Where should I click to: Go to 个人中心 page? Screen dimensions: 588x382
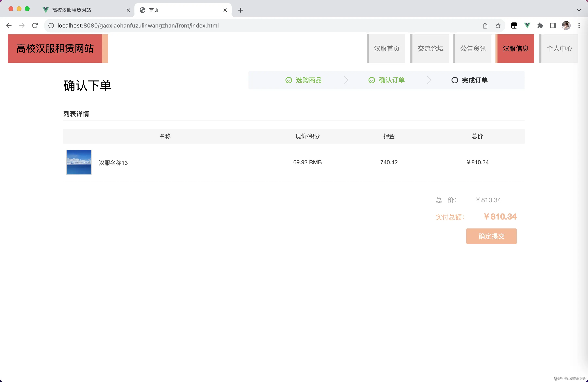(560, 48)
